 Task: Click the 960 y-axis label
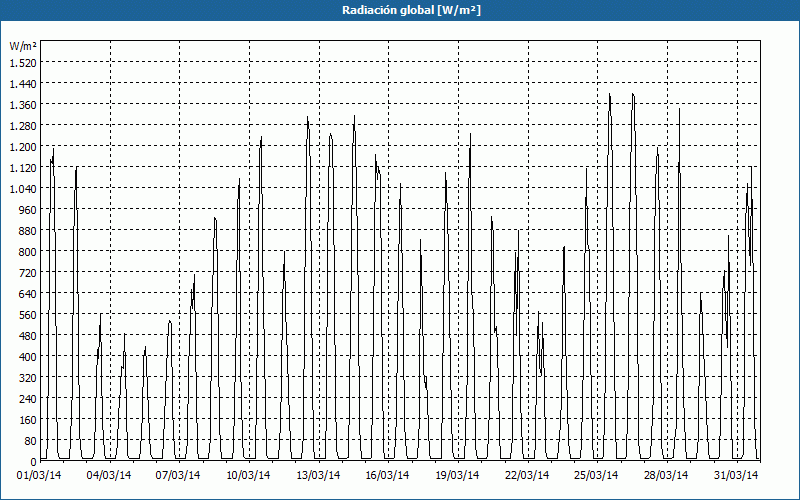[28, 210]
